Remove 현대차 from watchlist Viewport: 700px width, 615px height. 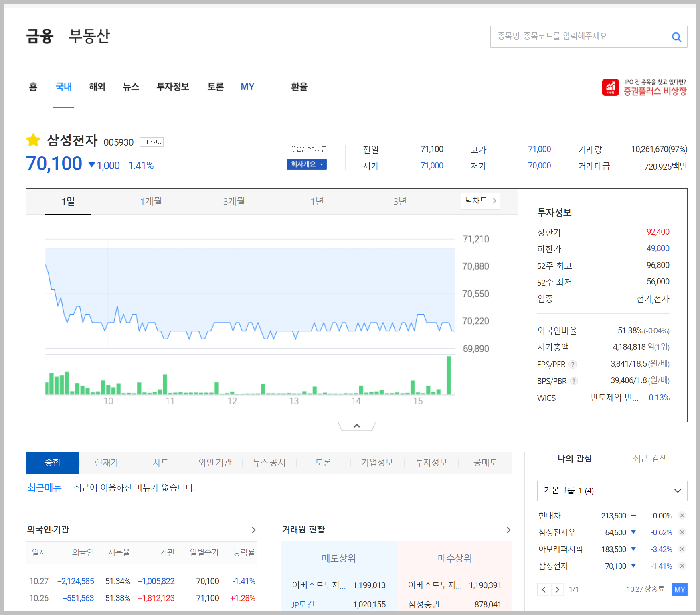point(682,516)
